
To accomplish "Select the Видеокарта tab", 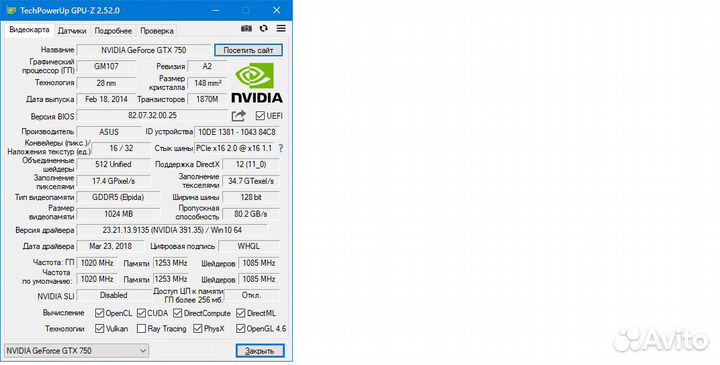I will (x=29, y=30).
